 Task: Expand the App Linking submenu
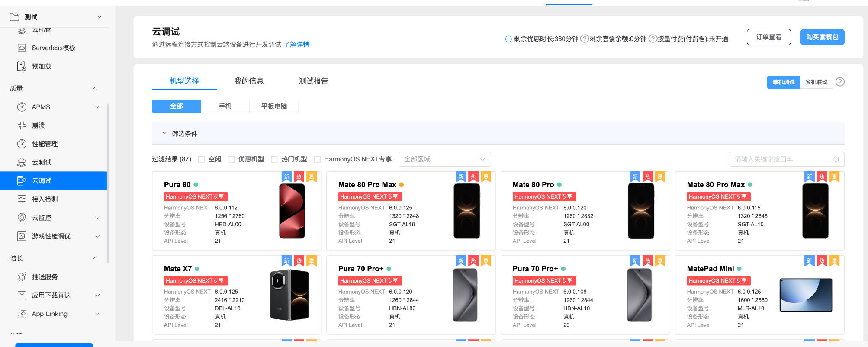click(x=97, y=314)
